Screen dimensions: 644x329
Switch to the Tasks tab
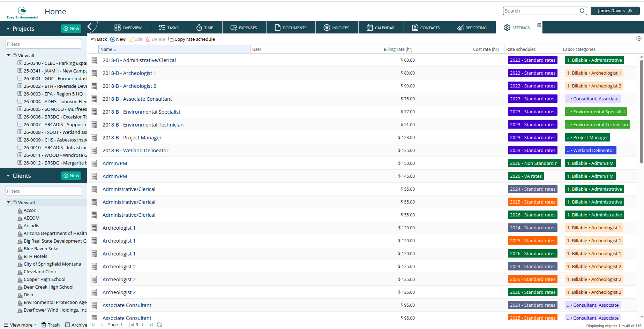(x=169, y=28)
